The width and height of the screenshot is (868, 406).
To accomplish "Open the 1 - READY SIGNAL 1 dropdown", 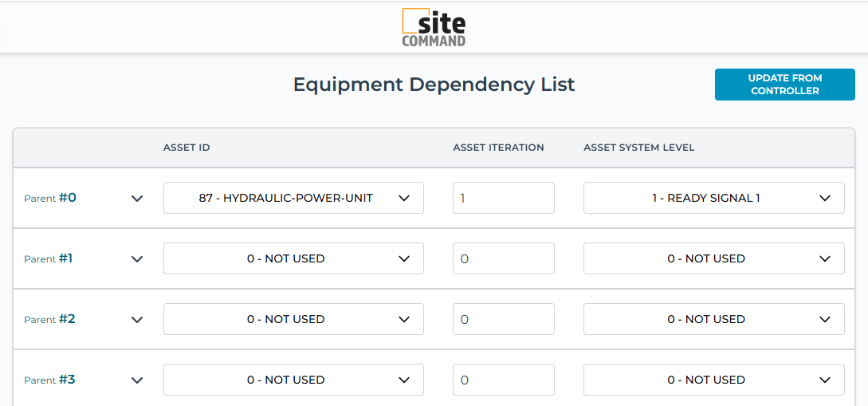I will pyautogui.click(x=713, y=198).
